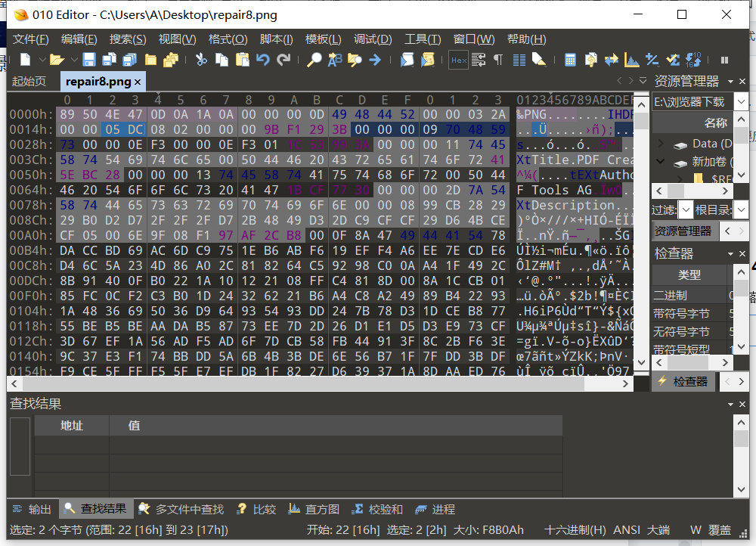Viewport: 756px width, 546px height.
Task: Open the 检查器 panel options arrow
Action: click(x=730, y=253)
